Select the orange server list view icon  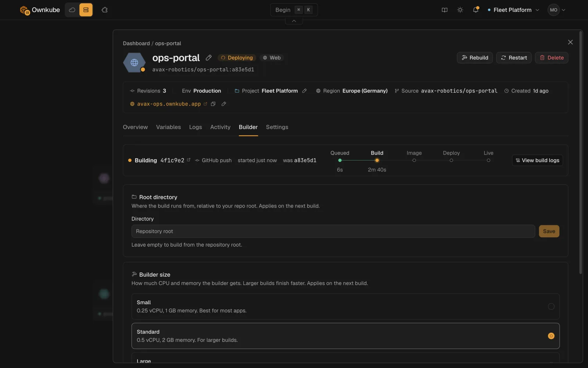click(86, 10)
